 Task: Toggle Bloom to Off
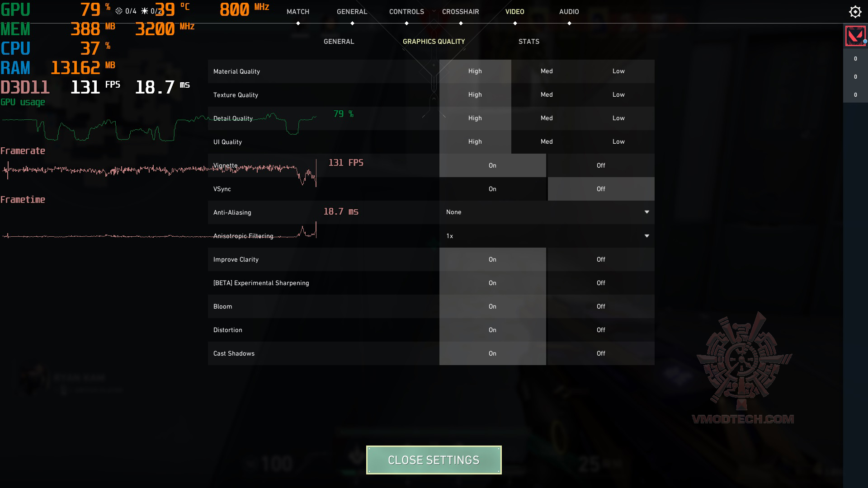point(600,306)
